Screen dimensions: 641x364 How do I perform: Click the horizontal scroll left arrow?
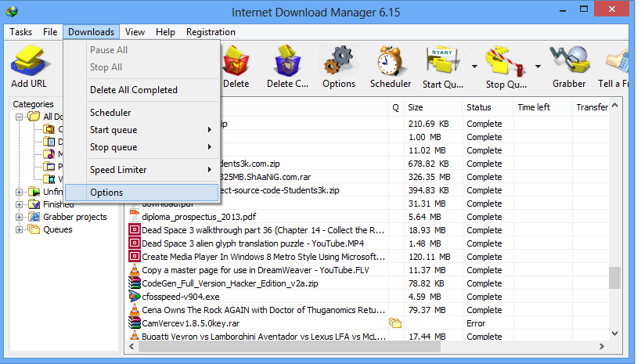click(x=131, y=347)
